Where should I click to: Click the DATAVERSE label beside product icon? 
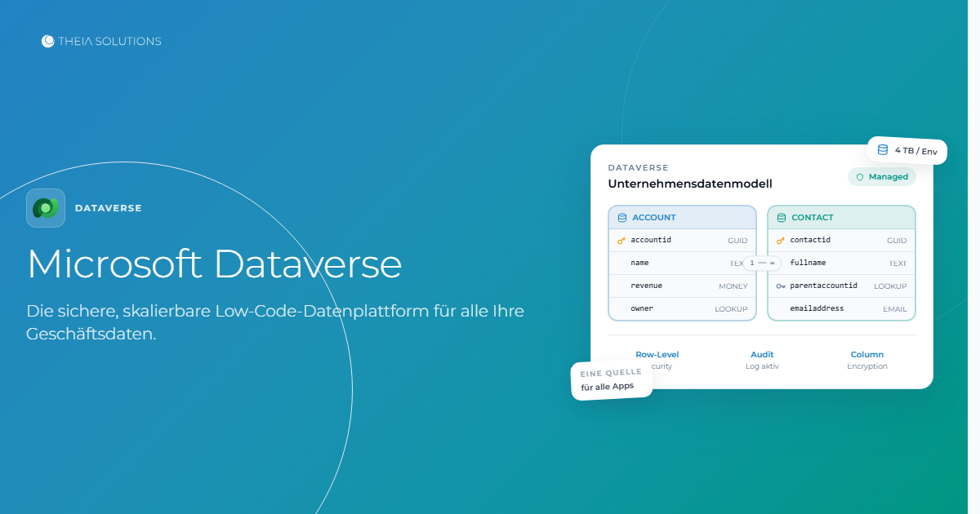108,208
